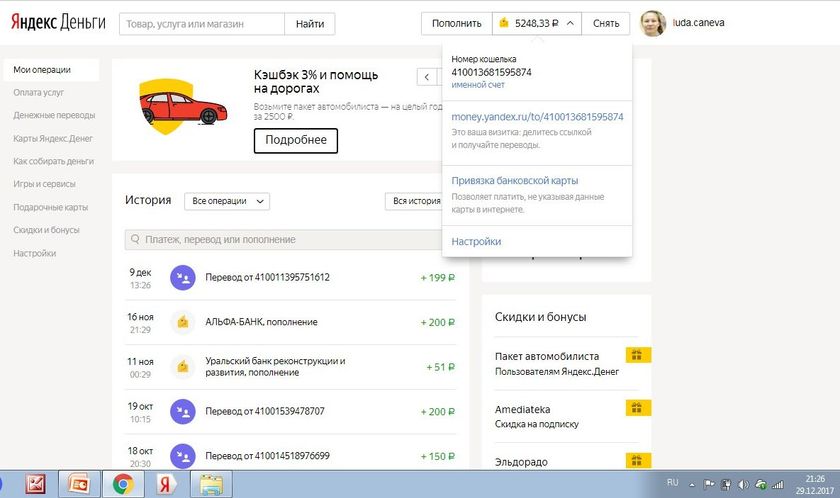Click the Найти search button

pyautogui.click(x=310, y=24)
